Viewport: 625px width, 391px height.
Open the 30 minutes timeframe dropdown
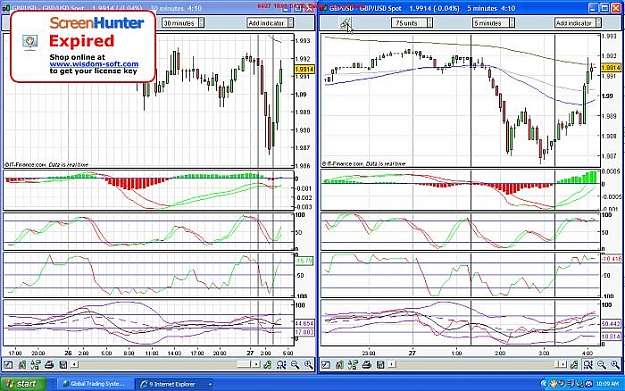pos(183,23)
